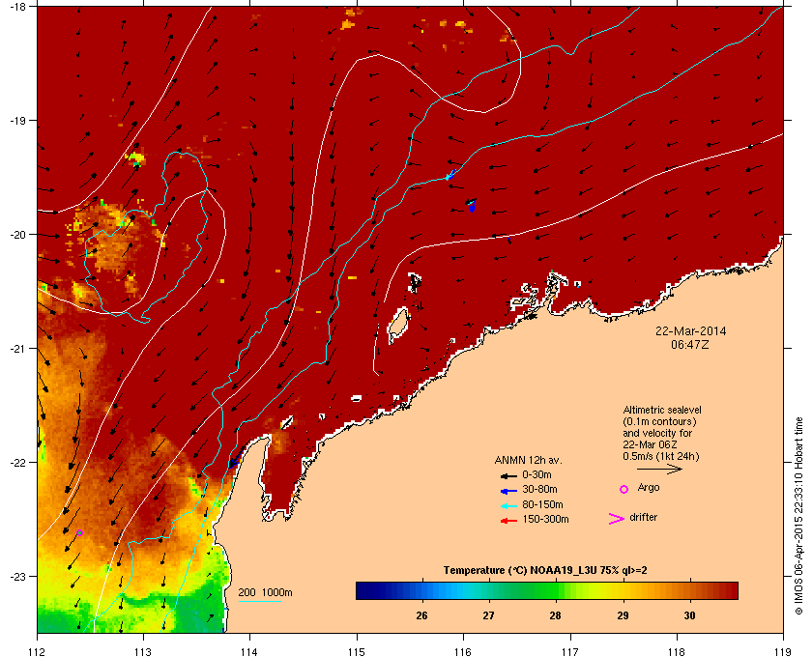Click longitude axis label 117
The image size is (812, 657).
tap(570, 651)
